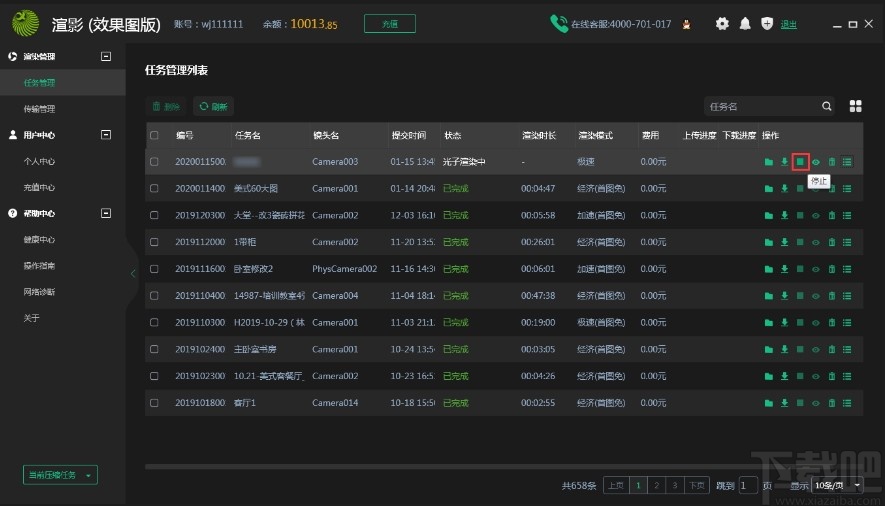
Task: Open 传输管理 in the sidebar
Action: [x=40, y=109]
